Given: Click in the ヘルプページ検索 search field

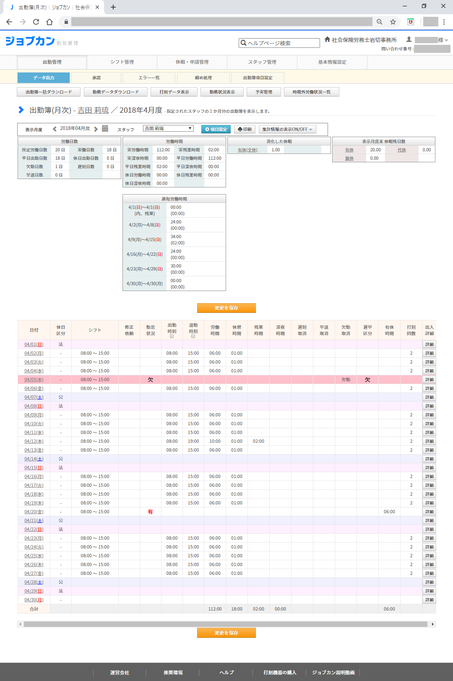Looking at the screenshot, I should click(x=279, y=43).
